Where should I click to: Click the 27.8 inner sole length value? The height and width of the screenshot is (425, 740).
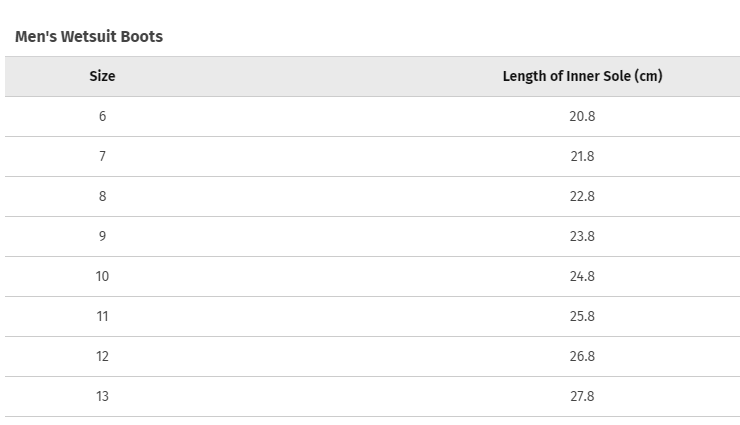[582, 396]
